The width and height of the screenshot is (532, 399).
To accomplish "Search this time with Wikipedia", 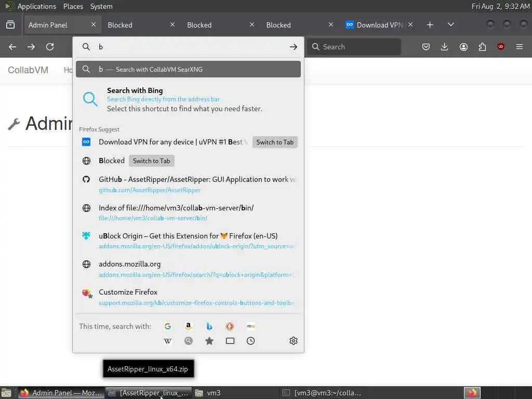I will 168,341.
